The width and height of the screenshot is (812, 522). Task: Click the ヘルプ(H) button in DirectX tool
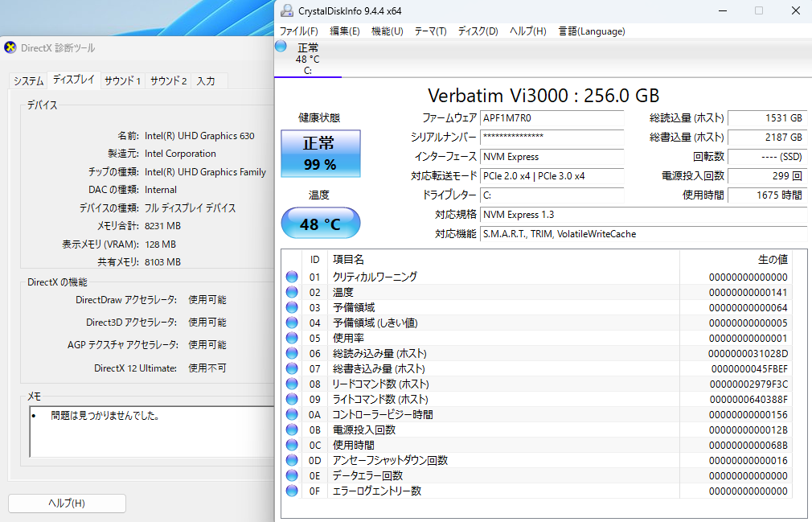coord(67,504)
